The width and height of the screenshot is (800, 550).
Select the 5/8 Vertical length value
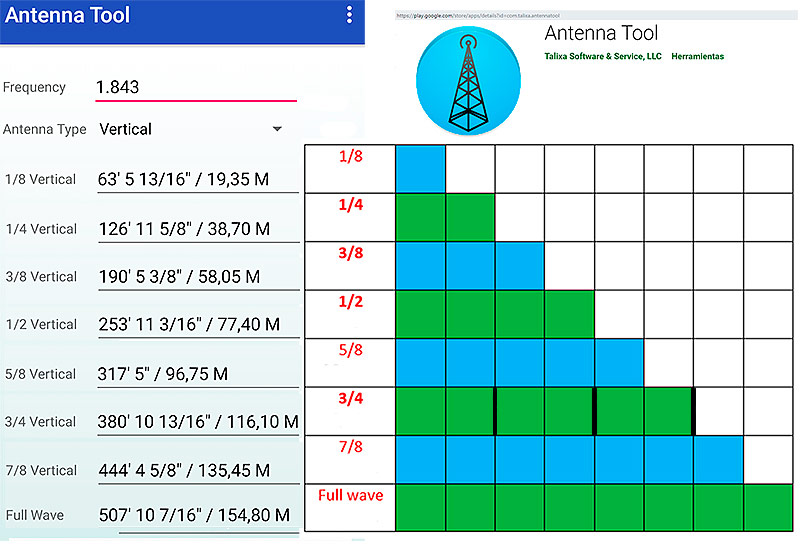tap(163, 374)
